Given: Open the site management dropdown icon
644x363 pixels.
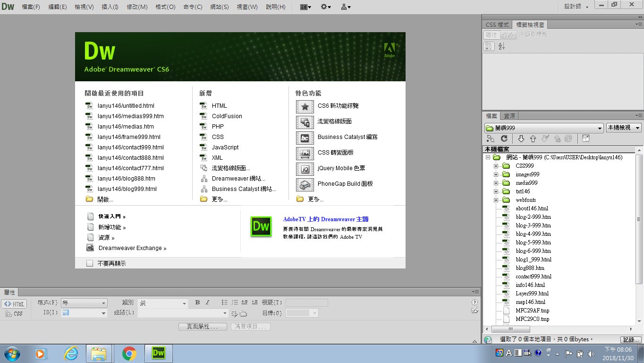Looking at the screenshot, I should click(x=346, y=7).
